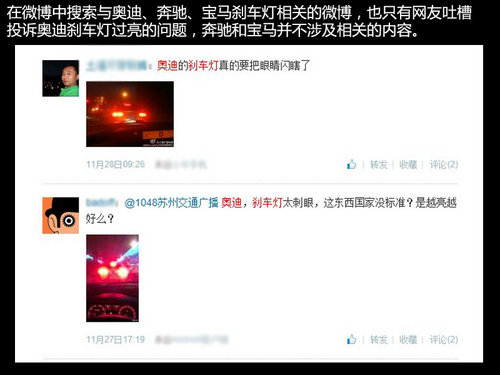This screenshot has width=500, height=375.
Task: Click 收藏 on the first post
Action: pyautogui.click(x=408, y=164)
